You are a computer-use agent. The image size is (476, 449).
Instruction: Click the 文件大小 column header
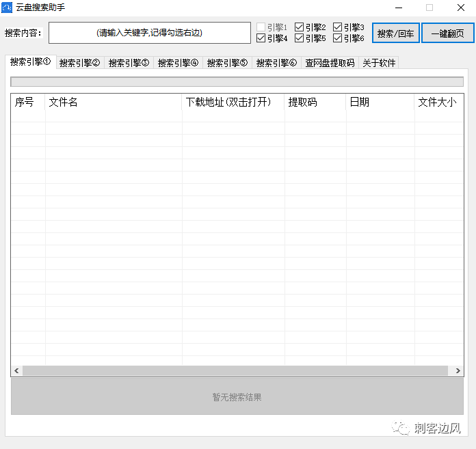(x=439, y=103)
